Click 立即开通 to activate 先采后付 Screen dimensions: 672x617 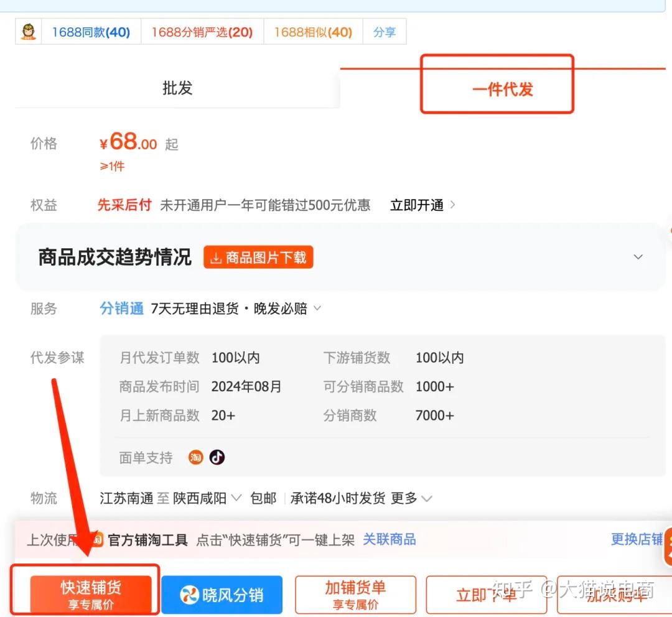pyautogui.click(x=418, y=205)
